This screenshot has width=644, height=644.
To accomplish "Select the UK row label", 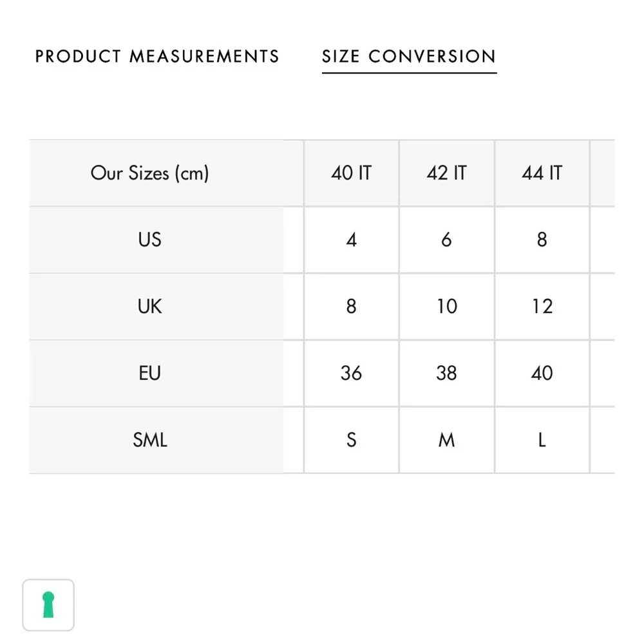I will tap(149, 307).
